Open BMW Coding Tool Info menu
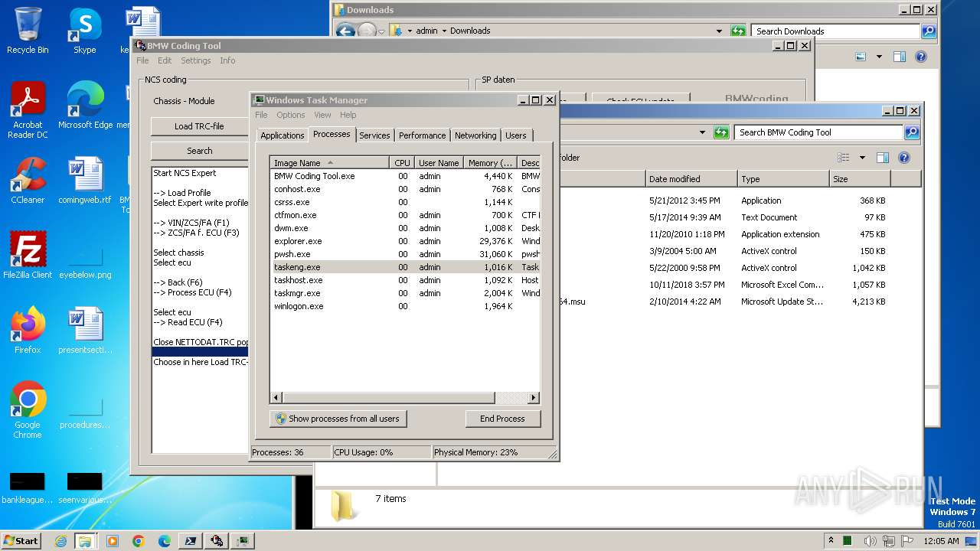Screen dimensions: 980x551 227,60
